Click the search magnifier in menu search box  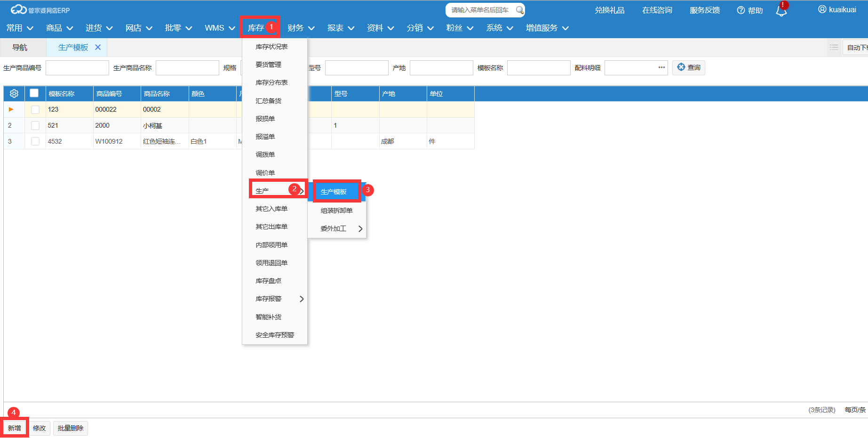pos(519,10)
